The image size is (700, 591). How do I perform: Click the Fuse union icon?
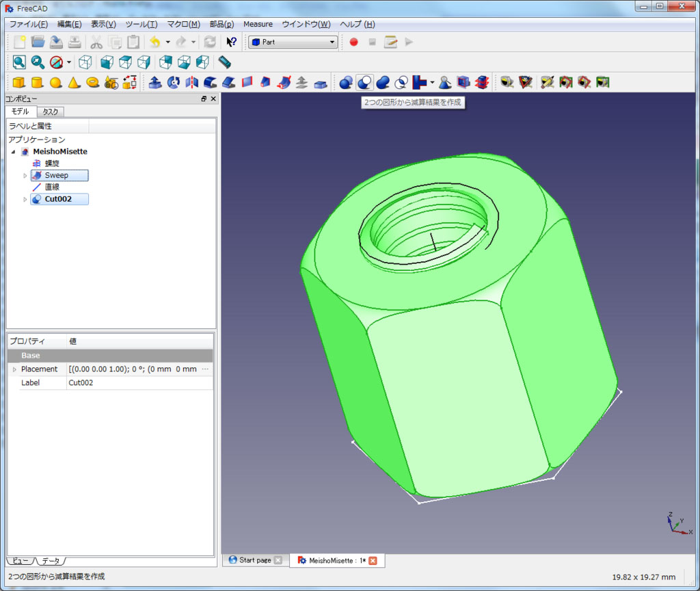pyautogui.click(x=383, y=82)
